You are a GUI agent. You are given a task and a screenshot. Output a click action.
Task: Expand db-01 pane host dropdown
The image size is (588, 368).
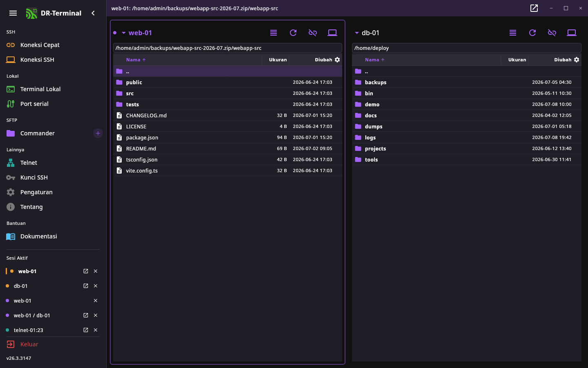tap(356, 33)
